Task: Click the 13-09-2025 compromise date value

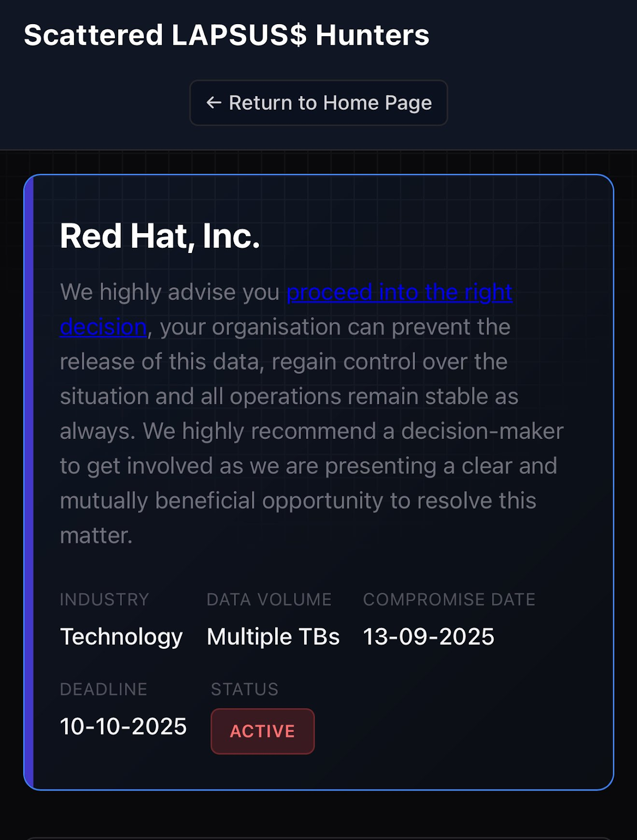Action: coord(429,637)
